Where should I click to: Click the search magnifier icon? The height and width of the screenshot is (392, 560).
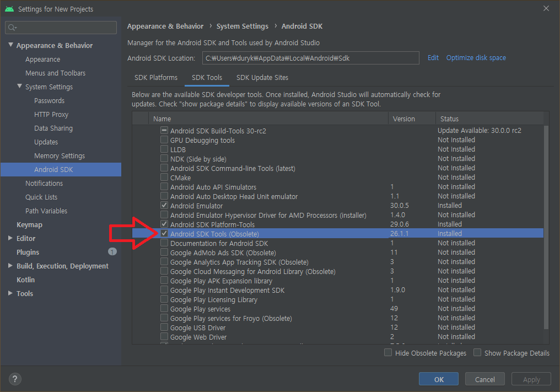point(12,28)
